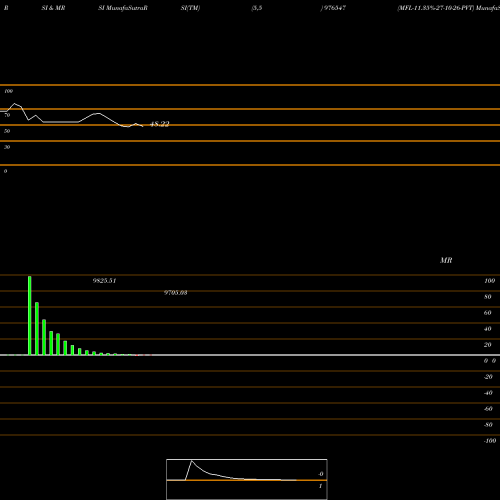This screenshot has width=500, height=500.
Task: Click the "-100" tick on MR axis
Action: click(490, 441)
